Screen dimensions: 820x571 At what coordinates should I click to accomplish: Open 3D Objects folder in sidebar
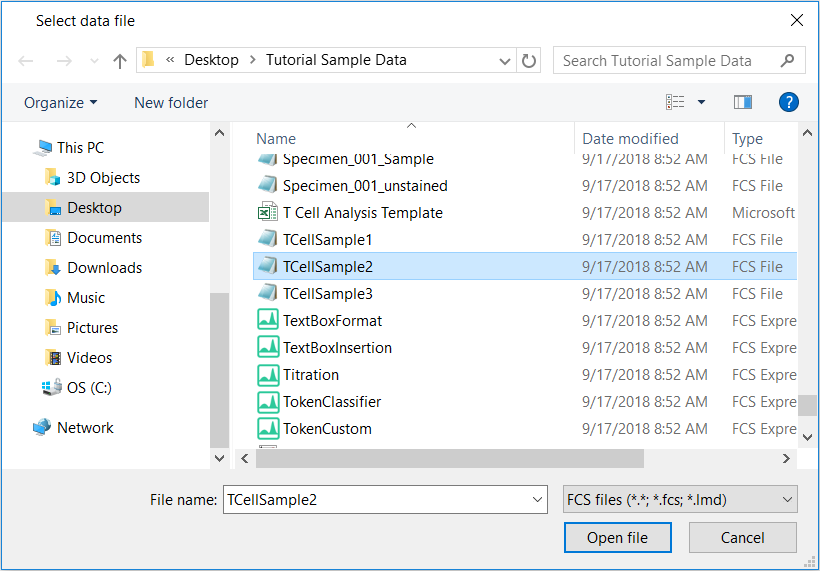(104, 178)
